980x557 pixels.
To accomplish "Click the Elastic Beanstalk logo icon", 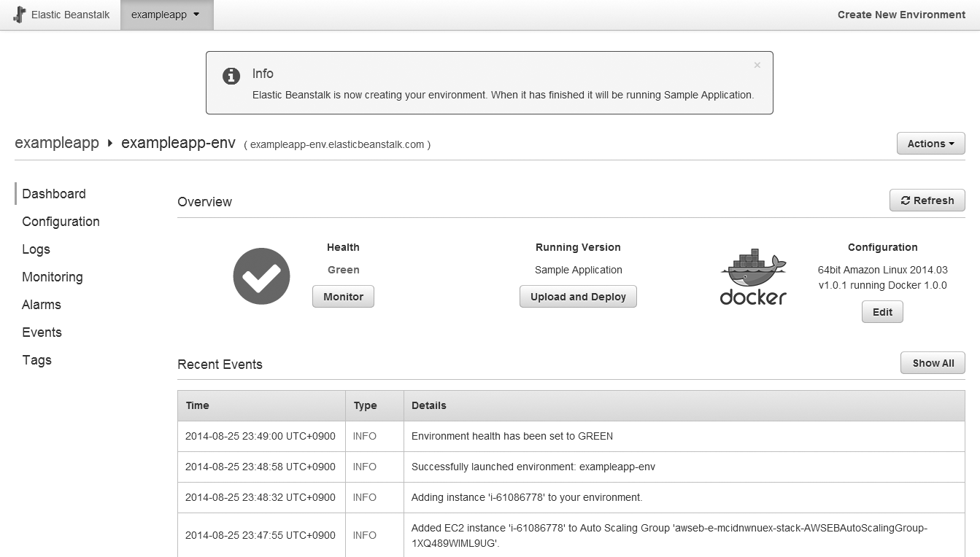I will point(20,15).
